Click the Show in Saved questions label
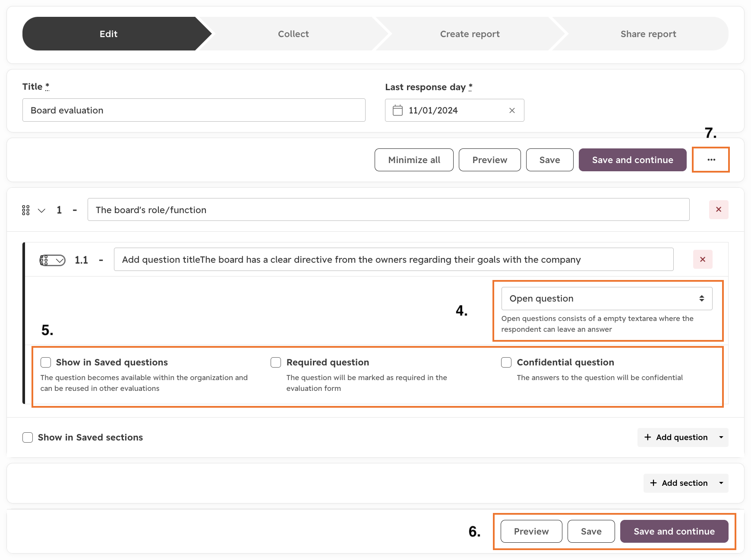Screen dimensions: 751x560 click(112, 362)
